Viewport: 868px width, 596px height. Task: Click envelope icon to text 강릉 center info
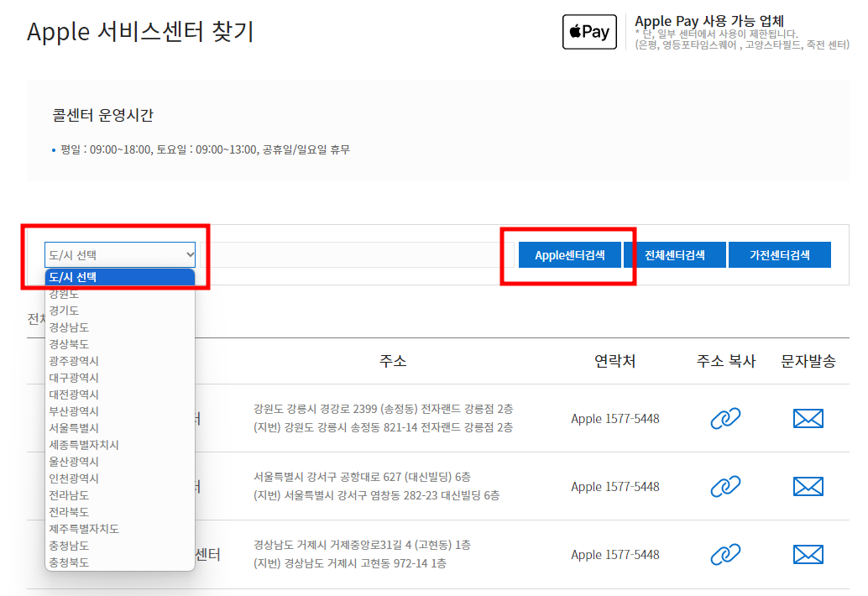pyautogui.click(x=808, y=418)
